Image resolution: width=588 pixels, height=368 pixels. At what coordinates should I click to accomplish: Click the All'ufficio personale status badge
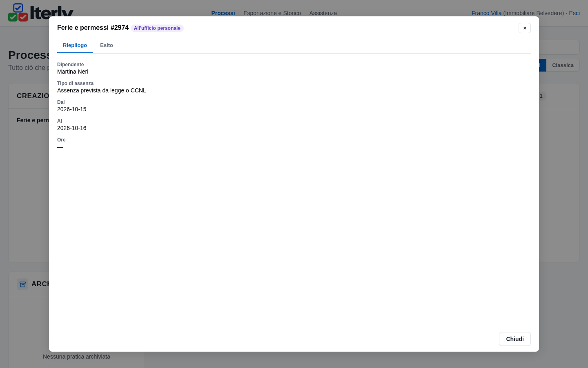coord(157,28)
